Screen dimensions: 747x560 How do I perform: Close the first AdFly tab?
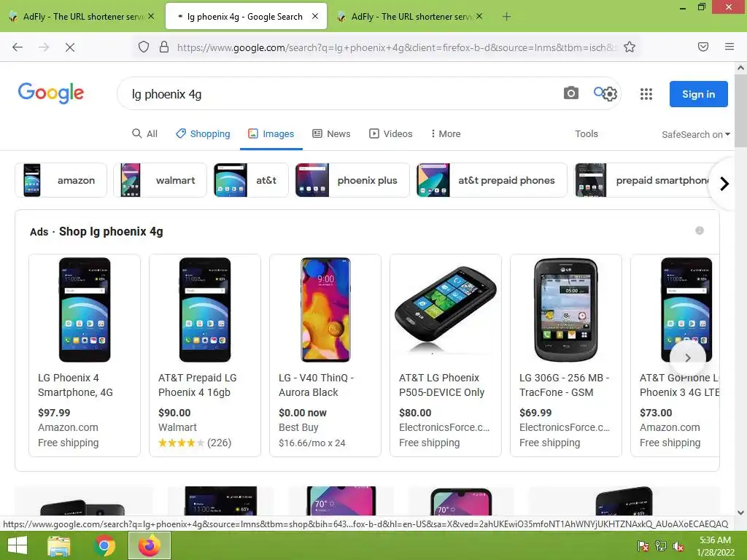tap(151, 16)
